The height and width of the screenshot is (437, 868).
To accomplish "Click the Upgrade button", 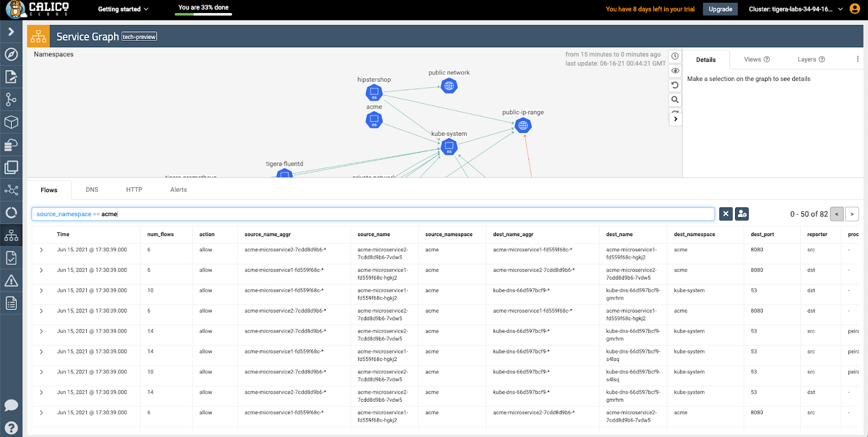I will (x=720, y=9).
